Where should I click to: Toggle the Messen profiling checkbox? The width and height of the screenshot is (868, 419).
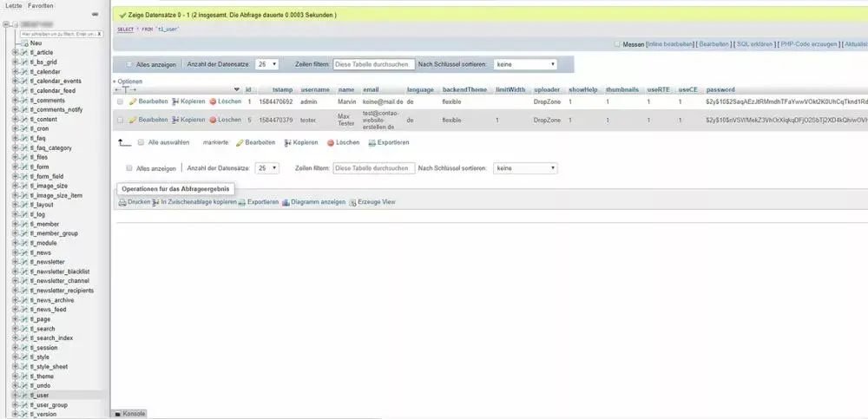point(617,43)
